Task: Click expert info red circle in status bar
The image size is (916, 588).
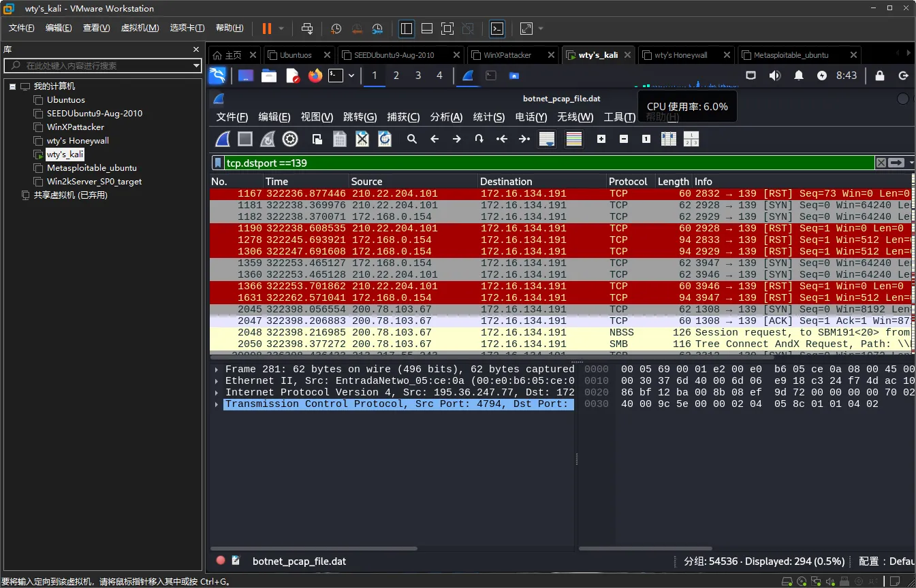Action: [221, 561]
